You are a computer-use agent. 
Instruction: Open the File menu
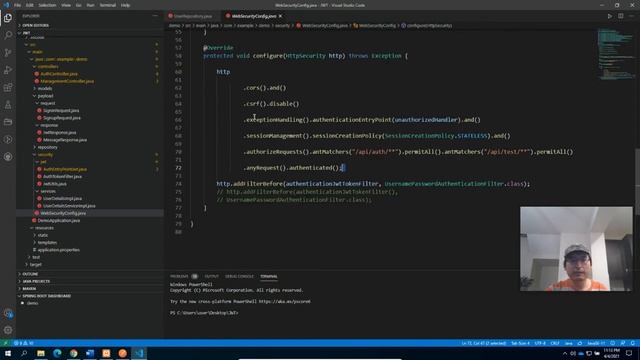(17, 5)
